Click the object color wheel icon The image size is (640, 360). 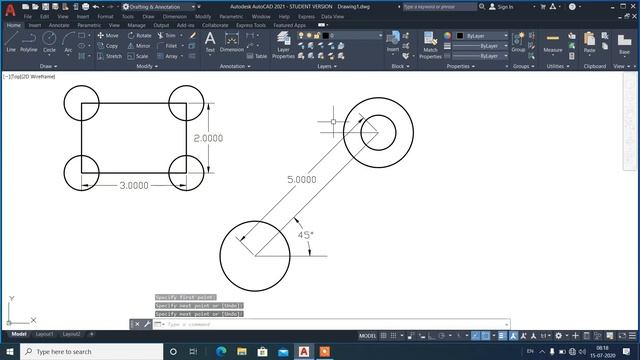(447, 36)
